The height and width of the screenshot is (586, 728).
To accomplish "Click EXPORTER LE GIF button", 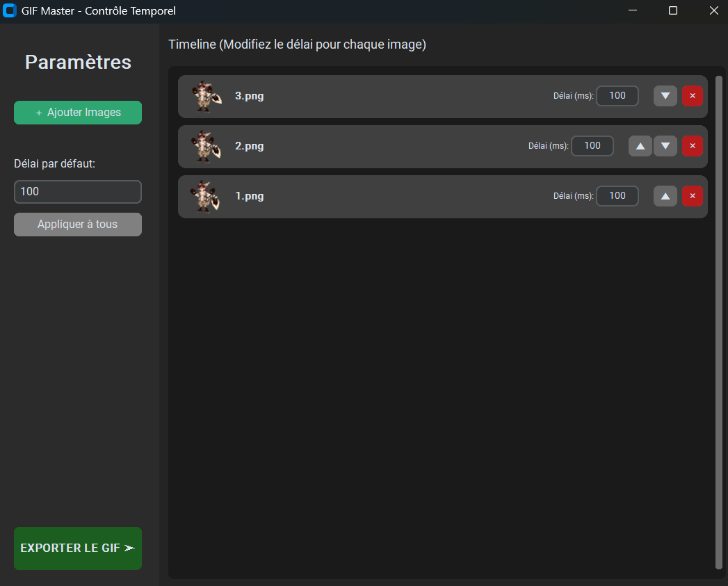I will click(78, 548).
